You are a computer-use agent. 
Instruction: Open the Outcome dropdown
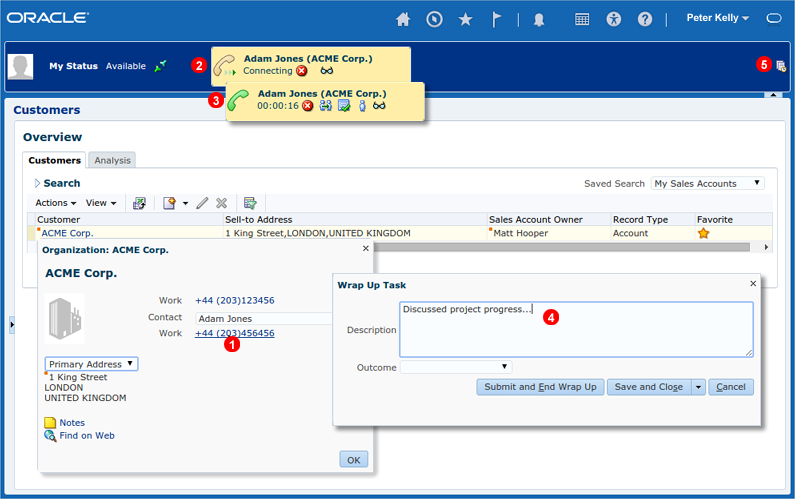click(456, 367)
